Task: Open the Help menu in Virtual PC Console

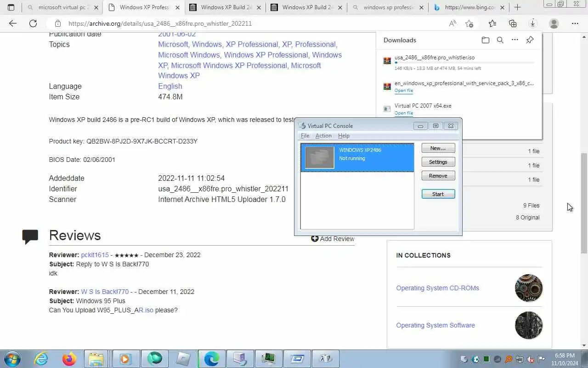Action: 344,136
